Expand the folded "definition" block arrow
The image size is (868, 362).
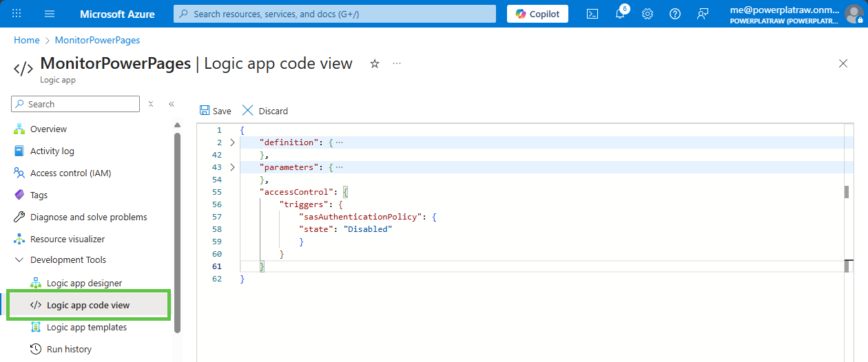pyautogui.click(x=232, y=142)
